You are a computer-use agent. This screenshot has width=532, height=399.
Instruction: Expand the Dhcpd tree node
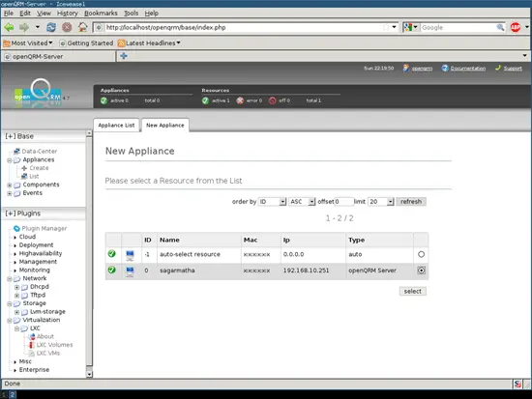[16, 287]
